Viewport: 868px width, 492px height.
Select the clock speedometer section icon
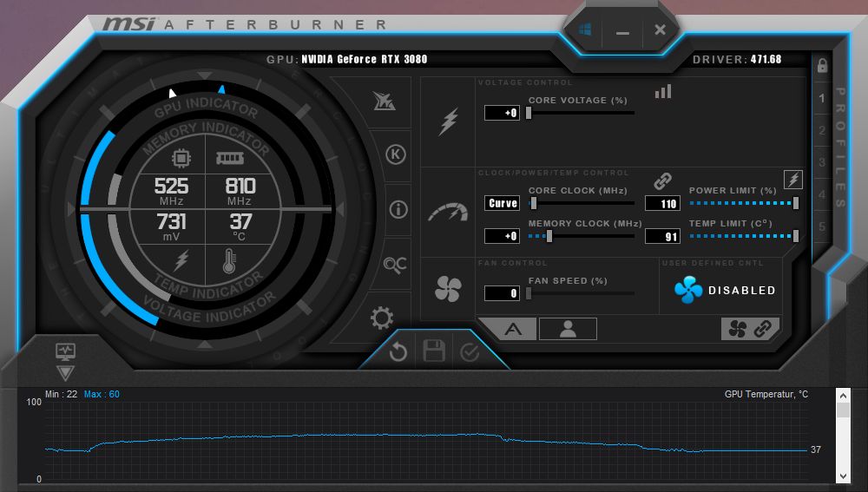click(448, 213)
